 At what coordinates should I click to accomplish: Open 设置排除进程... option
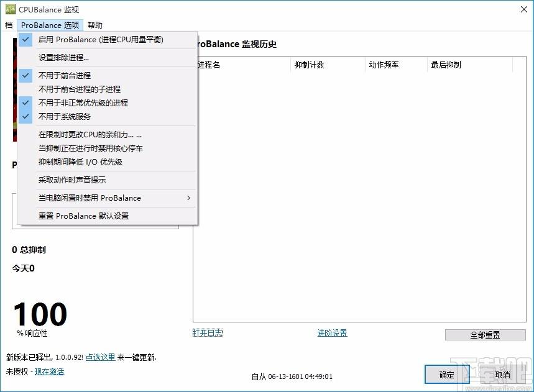click(x=107, y=58)
